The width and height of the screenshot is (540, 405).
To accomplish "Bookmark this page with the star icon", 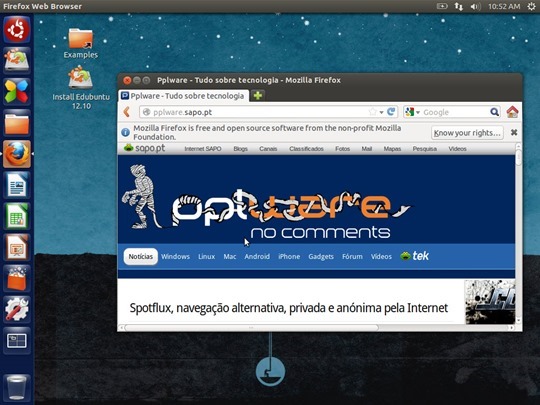I will point(373,112).
